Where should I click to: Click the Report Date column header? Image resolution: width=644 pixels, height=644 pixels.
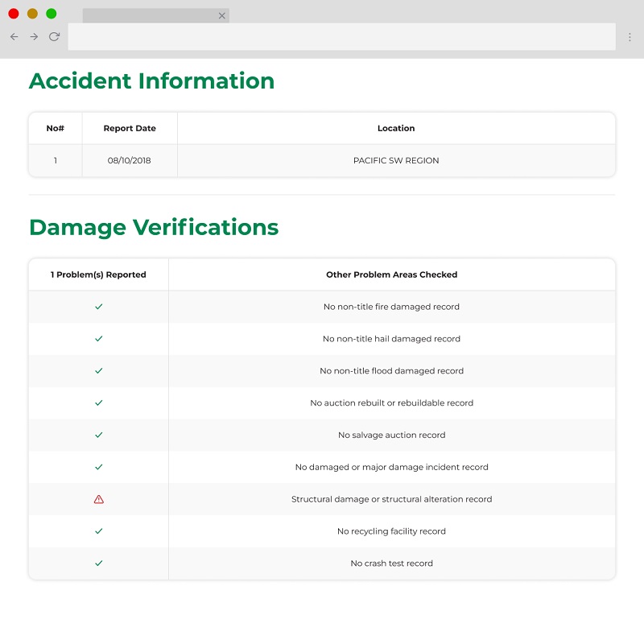[130, 128]
